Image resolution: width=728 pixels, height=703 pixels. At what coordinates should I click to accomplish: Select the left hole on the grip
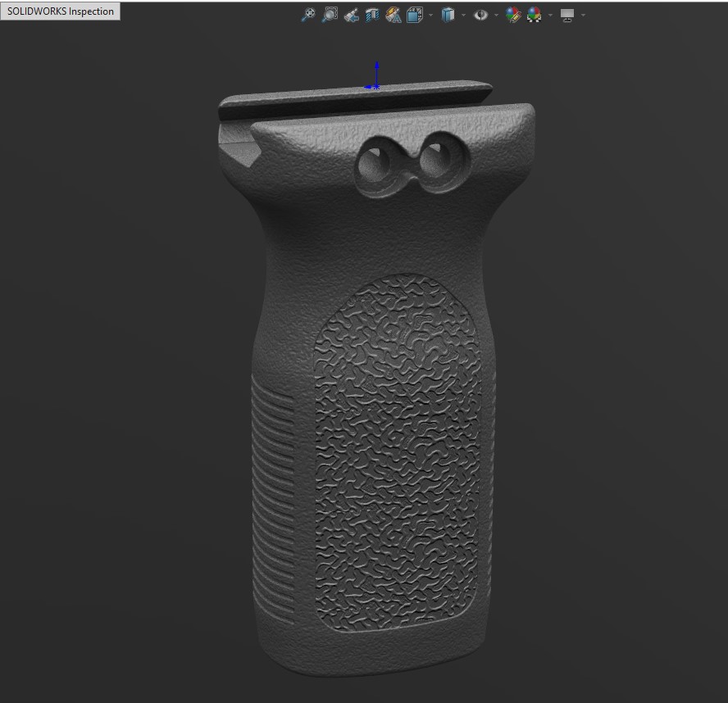pos(376,164)
